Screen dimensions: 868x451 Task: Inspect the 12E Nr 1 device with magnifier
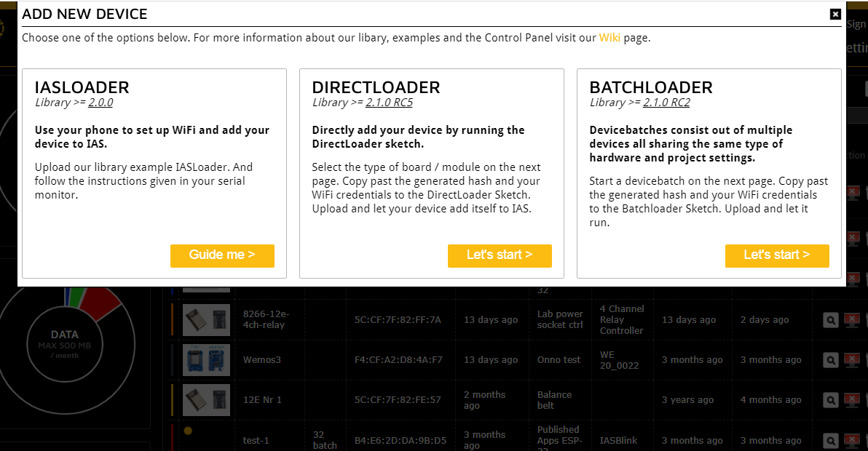click(x=830, y=400)
